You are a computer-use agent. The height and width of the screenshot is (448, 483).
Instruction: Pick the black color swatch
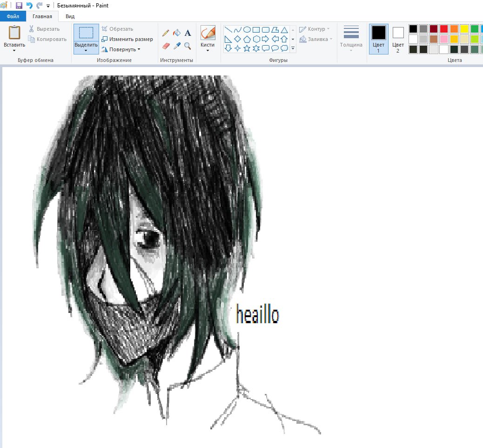pos(413,29)
